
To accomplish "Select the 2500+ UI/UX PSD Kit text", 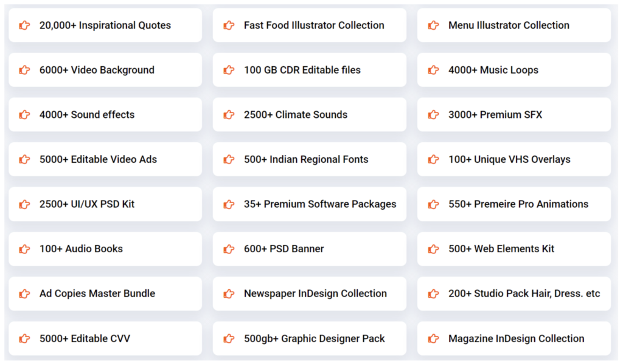I will pos(87,204).
